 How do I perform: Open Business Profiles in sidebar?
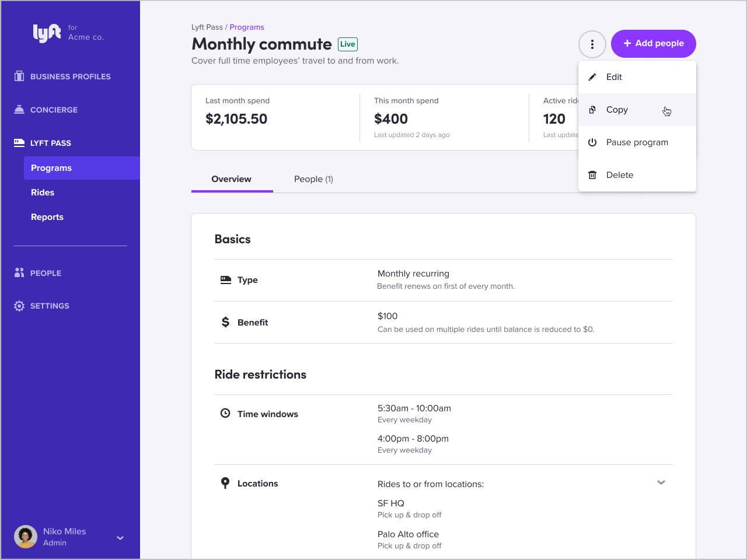(71, 76)
